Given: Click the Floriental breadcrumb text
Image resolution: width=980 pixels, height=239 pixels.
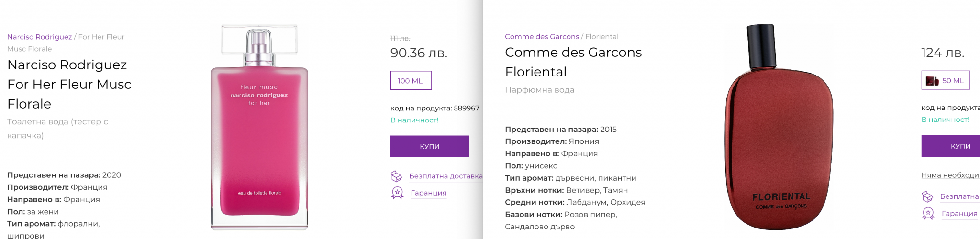Looking at the screenshot, I should point(601,37).
